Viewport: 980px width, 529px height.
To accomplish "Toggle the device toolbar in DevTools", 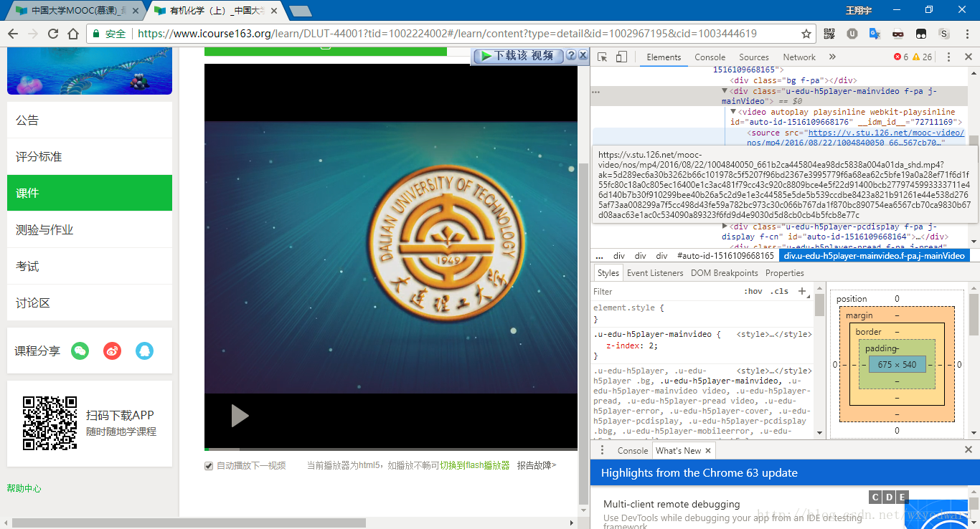I will point(621,57).
